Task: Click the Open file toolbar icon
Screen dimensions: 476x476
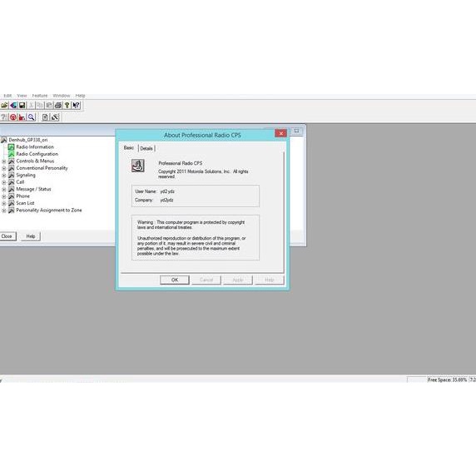Action: click(4, 106)
